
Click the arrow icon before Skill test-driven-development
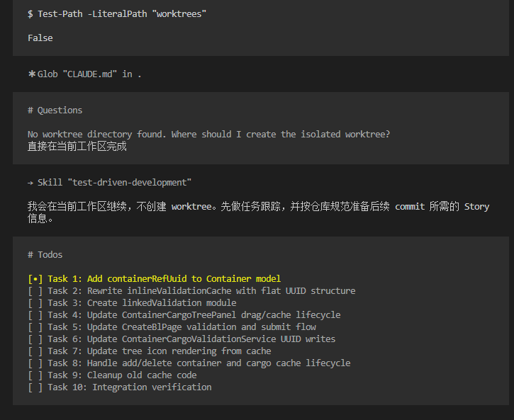pos(30,183)
